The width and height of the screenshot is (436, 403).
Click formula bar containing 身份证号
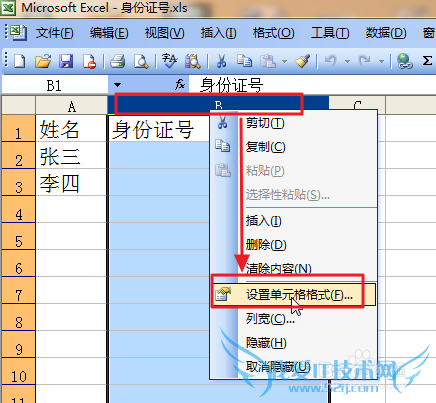click(x=312, y=85)
